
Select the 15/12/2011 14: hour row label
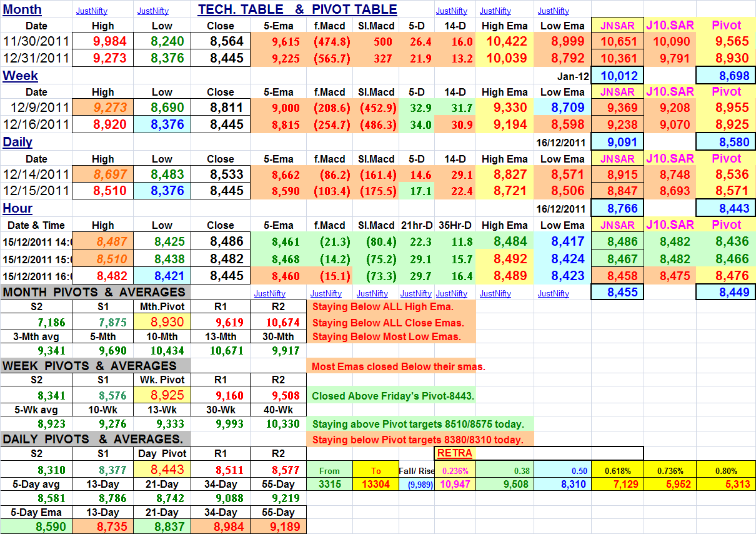pyautogui.click(x=37, y=241)
